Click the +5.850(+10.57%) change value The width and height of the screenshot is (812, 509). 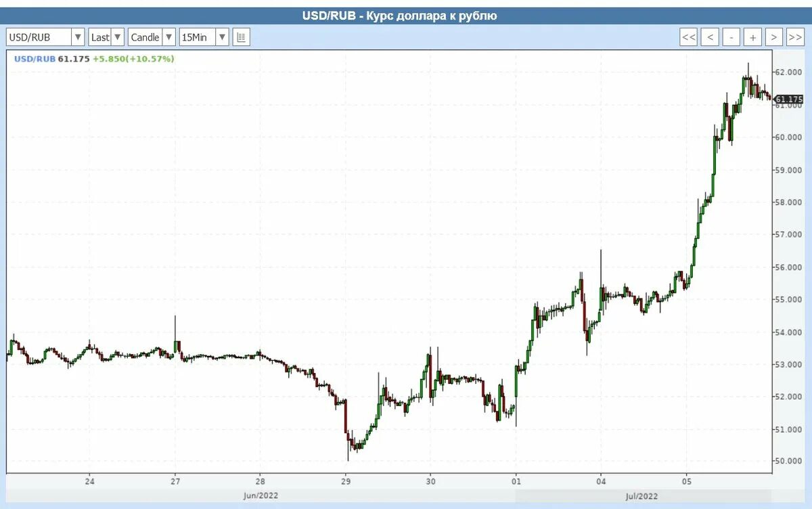point(133,59)
